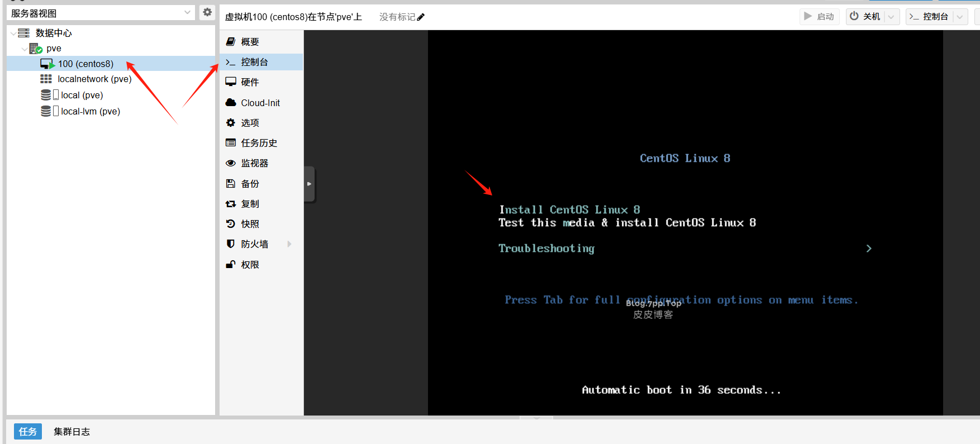Open the server view (服务器视图) dropdown
980x444 pixels.
pyautogui.click(x=187, y=13)
